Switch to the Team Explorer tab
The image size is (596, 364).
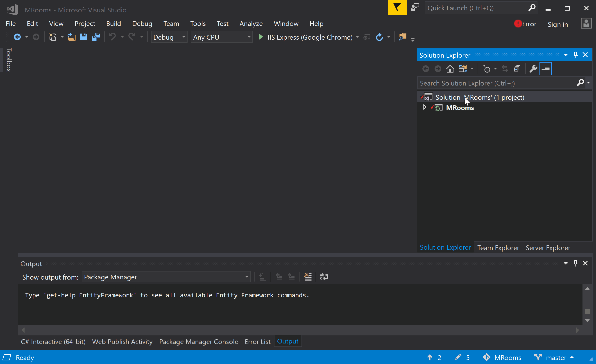[498, 248]
